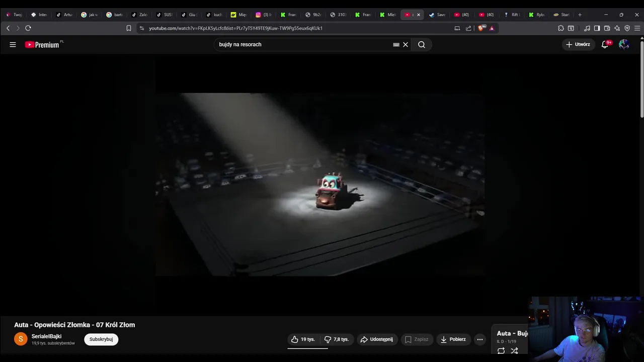The width and height of the screenshot is (644, 362).
Task: Open the Brave VPN icon in toolbar
Action: pyautogui.click(x=627, y=28)
